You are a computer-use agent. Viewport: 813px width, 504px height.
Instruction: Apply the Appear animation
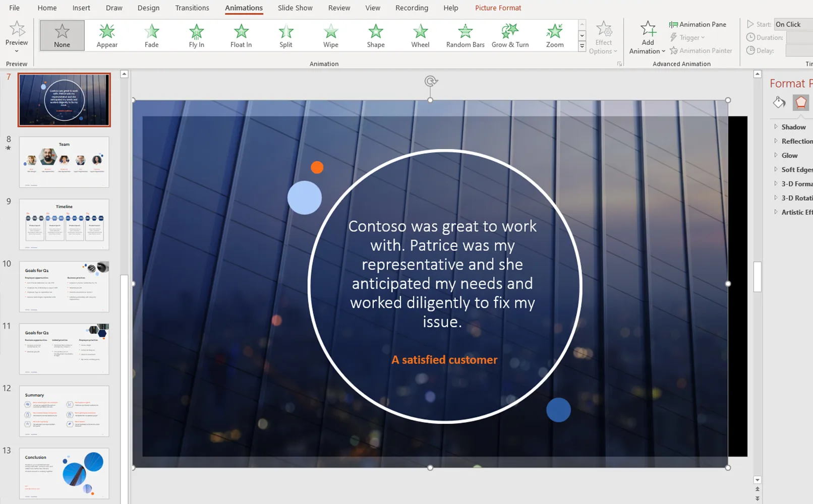point(107,35)
